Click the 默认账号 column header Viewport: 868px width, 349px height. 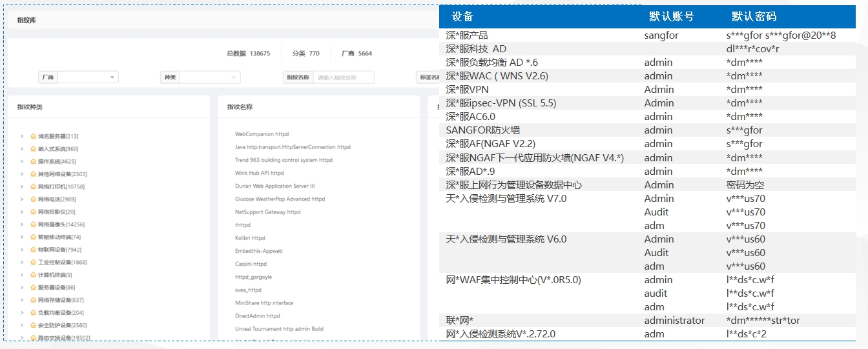(x=672, y=17)
